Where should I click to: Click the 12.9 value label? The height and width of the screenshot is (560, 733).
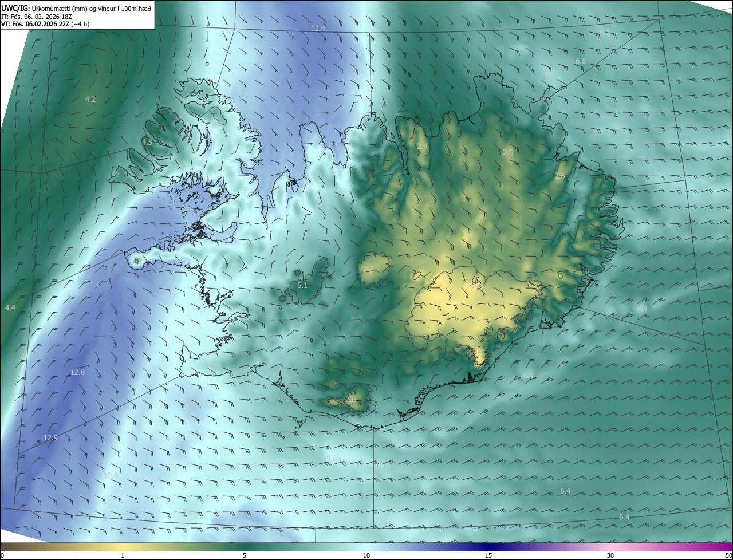pyautogui.click(x=50, y=437)
